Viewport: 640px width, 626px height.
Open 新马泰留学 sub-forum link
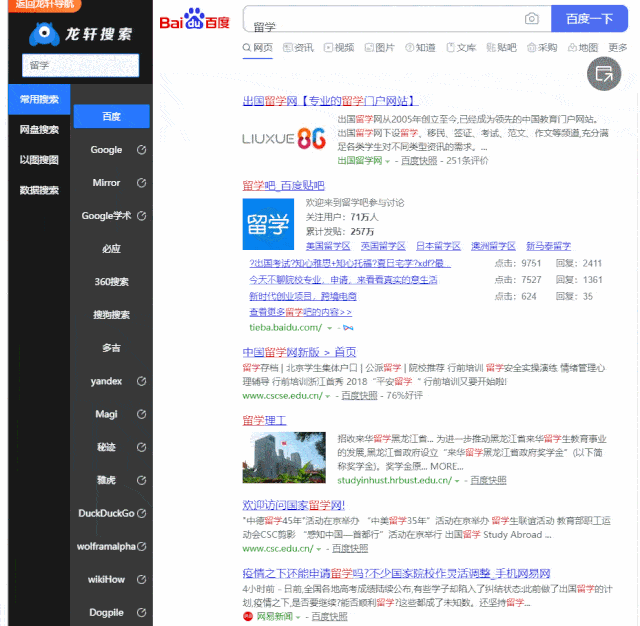point(549,246)
